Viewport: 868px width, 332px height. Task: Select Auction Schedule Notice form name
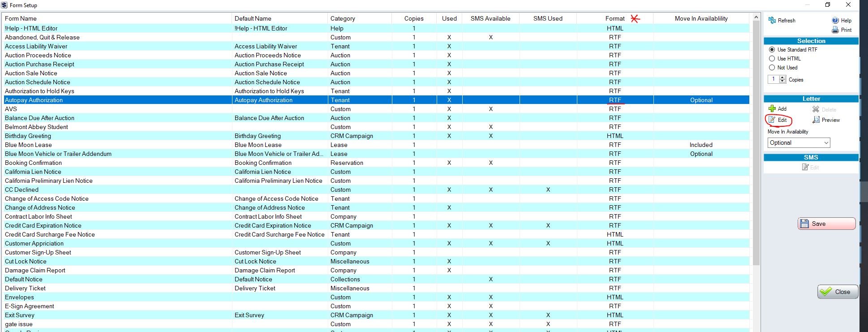point(37,82)
